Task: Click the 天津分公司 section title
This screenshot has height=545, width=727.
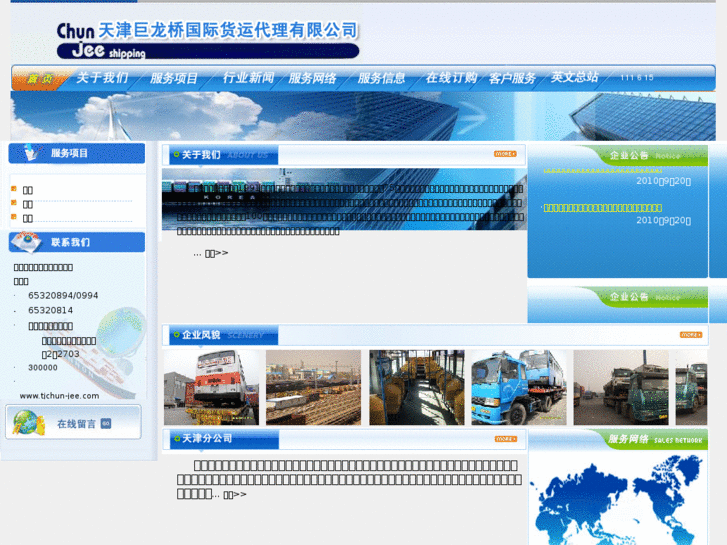Action: (207, 438)
